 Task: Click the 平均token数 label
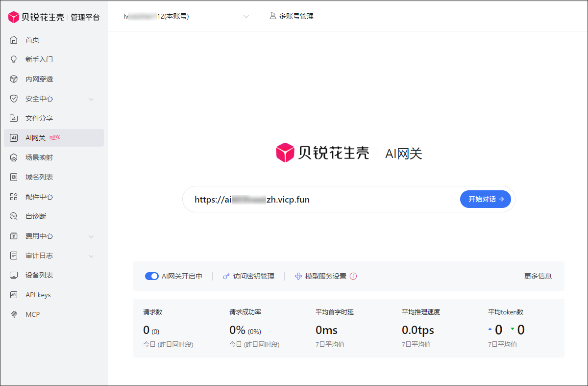click(506, 312)
